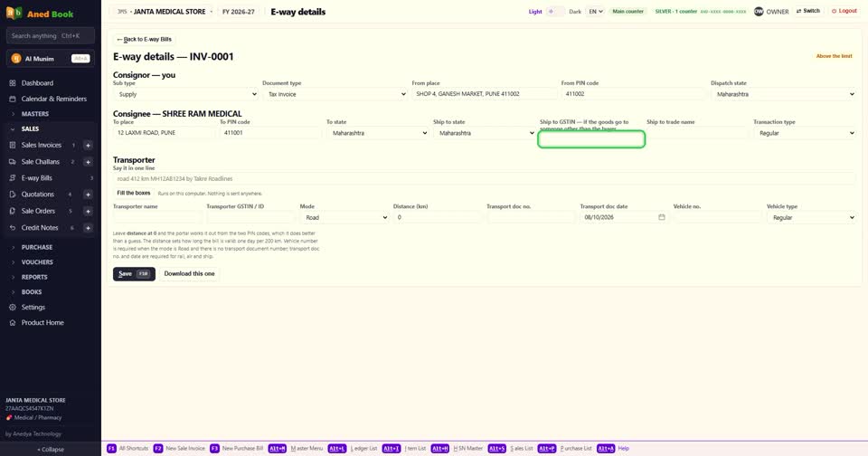Click the Logout button
The height and width of the screenshot is (456, 868).
(x=844, y=11)
